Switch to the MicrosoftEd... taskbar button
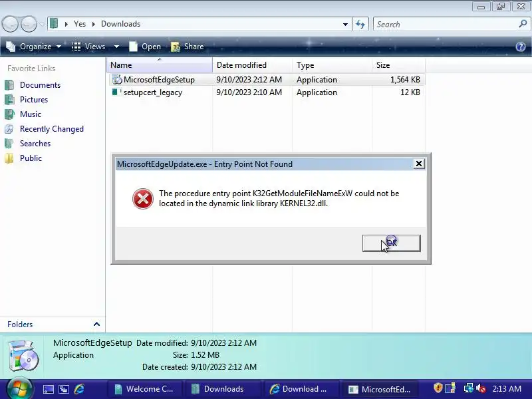This screenshot has height=399, width=532. [x=378, y=389]
